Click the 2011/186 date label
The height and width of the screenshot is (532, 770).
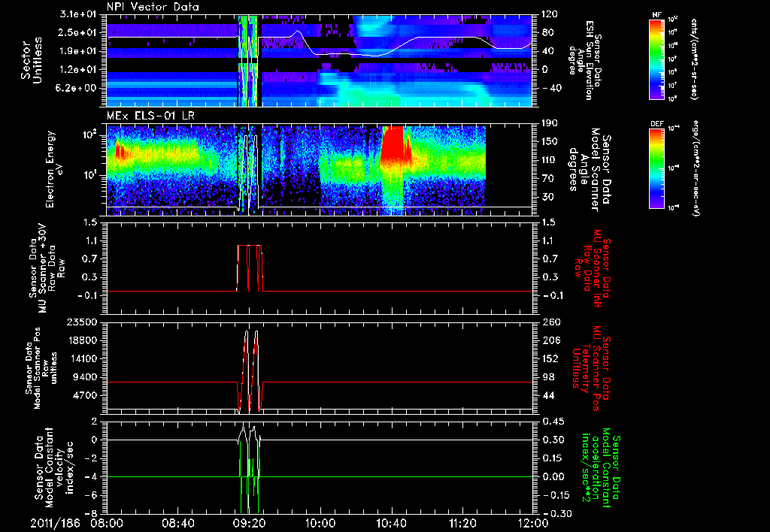pos(55,523)
